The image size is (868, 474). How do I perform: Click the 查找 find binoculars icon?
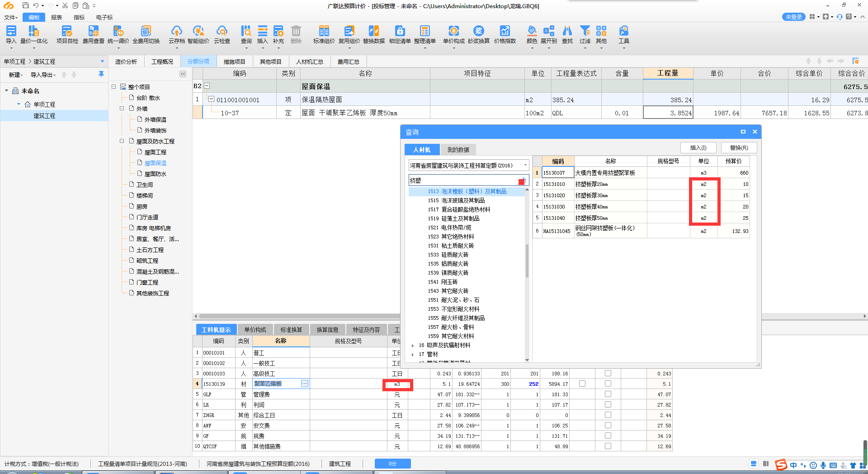click(x=567, y=34)
